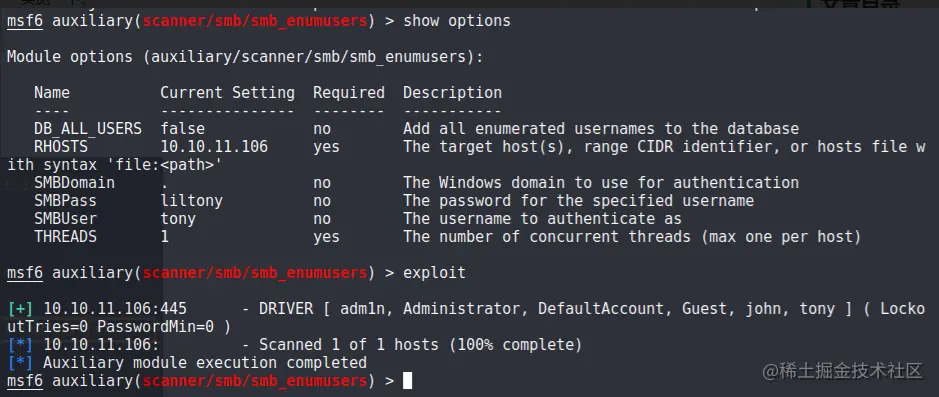The height and width of the screenshot is (397, 939).
Task: Click the 'Required' column header
Action: pyautogui.click(x=349, y=93)
